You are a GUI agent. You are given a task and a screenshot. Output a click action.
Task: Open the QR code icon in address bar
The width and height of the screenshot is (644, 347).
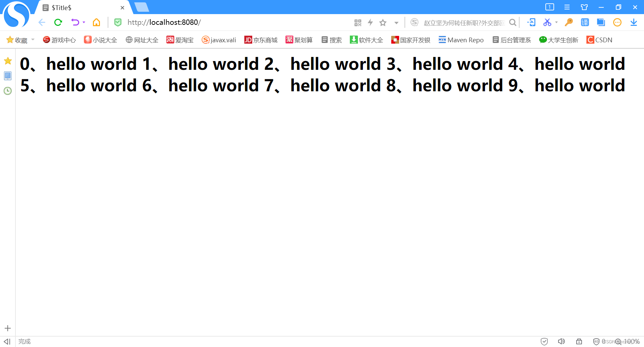click(x=358, y=23)
